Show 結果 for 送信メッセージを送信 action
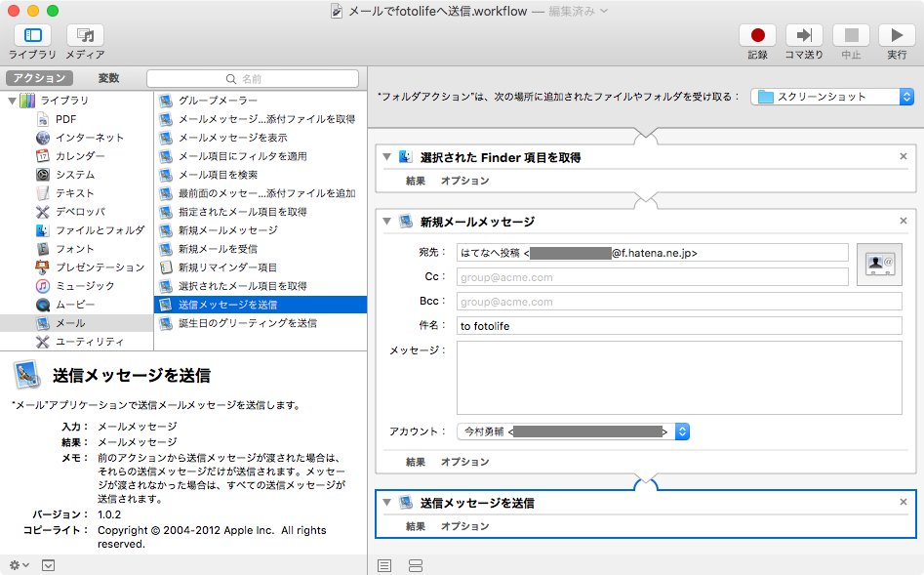Screen dimensions: 924x575 416,526
